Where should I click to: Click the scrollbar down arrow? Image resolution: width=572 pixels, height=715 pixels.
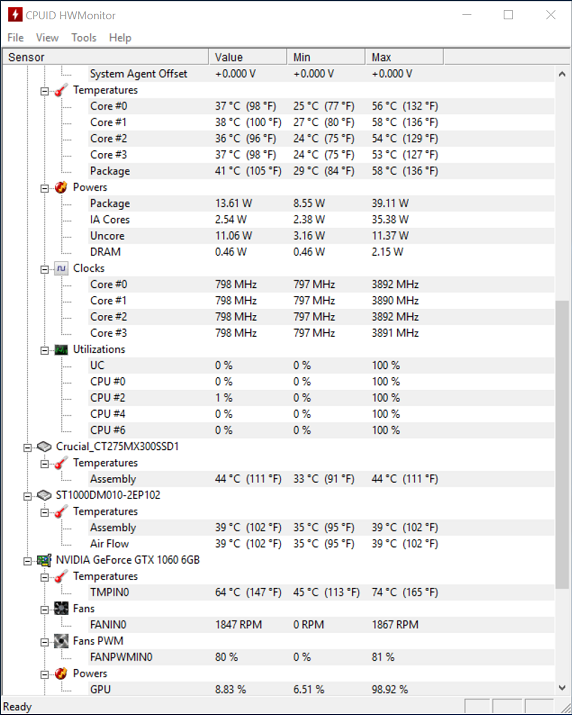[x=562, y=688]
